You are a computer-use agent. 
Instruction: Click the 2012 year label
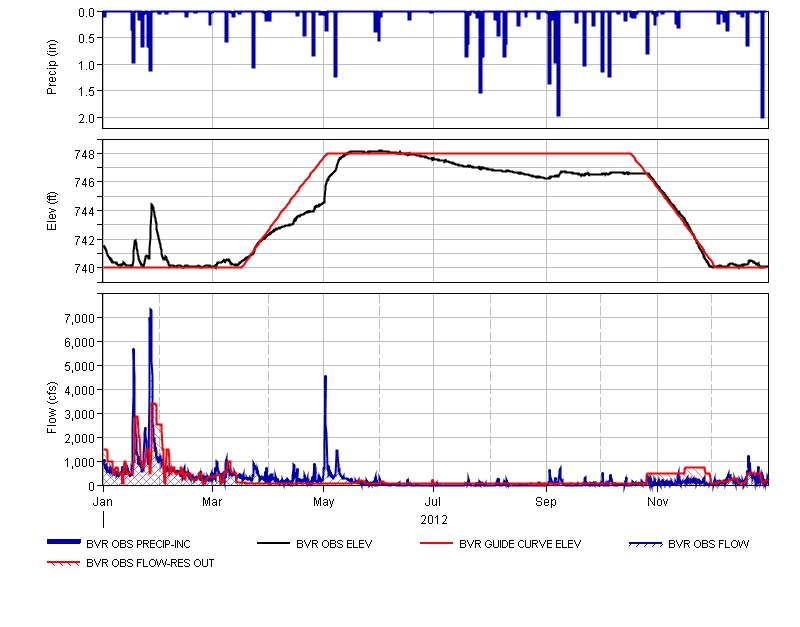[434, 519]
